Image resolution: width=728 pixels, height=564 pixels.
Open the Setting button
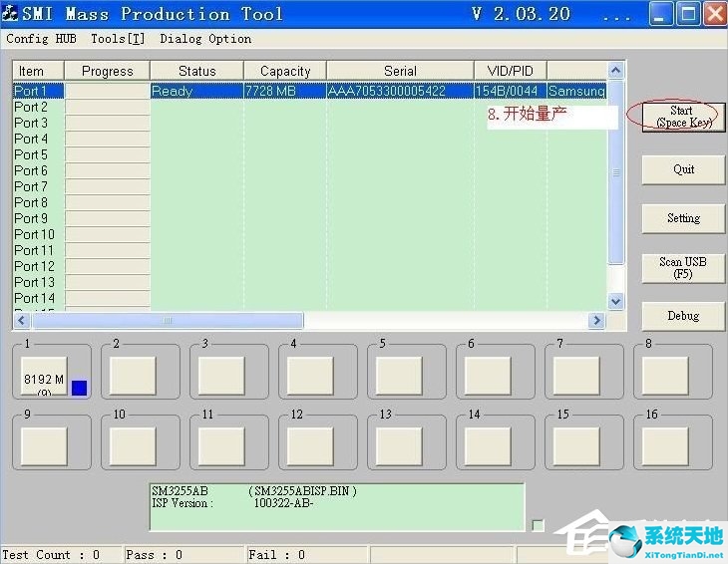click(x=683, y=218)
